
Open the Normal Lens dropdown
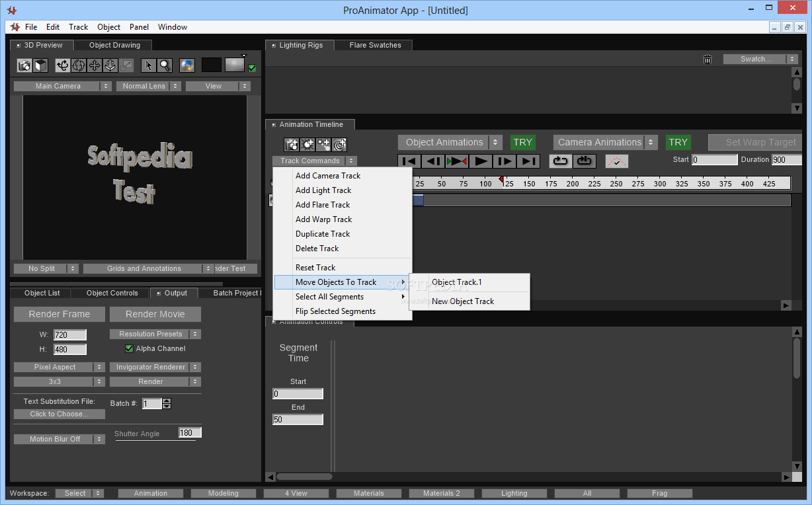tap(149, 86)
